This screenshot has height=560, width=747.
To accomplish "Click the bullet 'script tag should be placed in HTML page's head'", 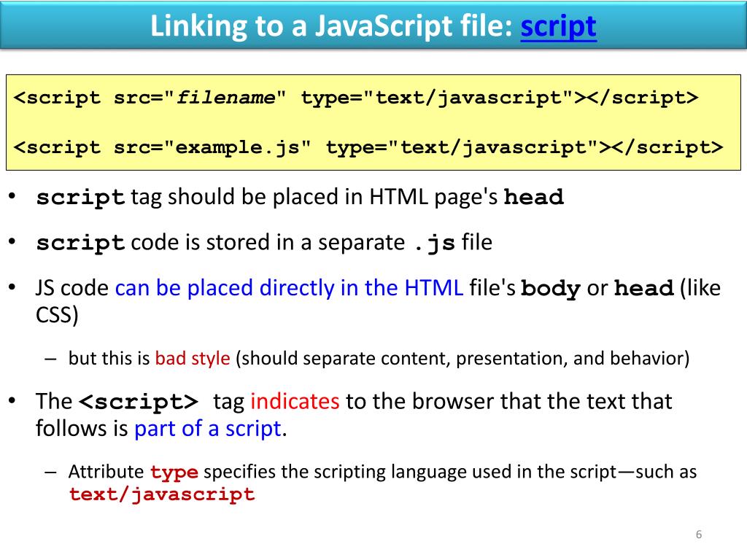I will 300,197.
